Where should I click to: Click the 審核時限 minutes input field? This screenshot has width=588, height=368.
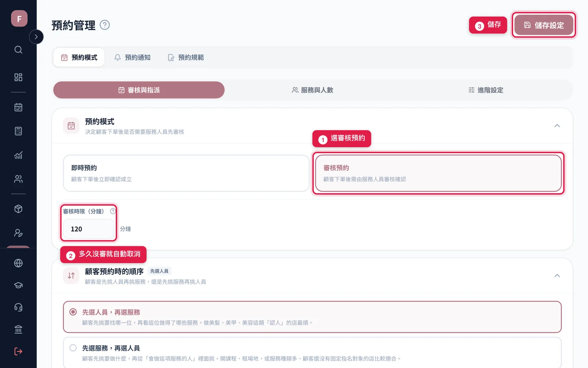pyautogui.click(x=89, y=229)
